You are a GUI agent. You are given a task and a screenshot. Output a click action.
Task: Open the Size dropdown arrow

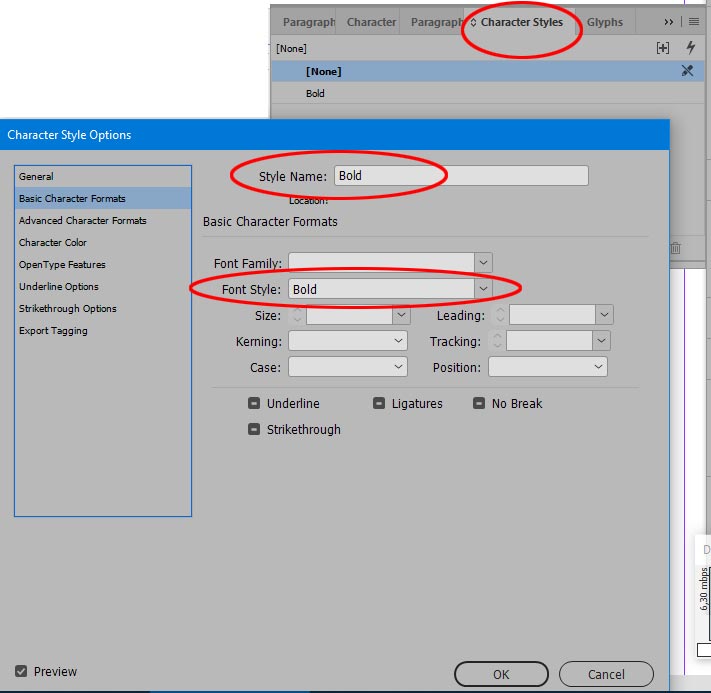401,315
